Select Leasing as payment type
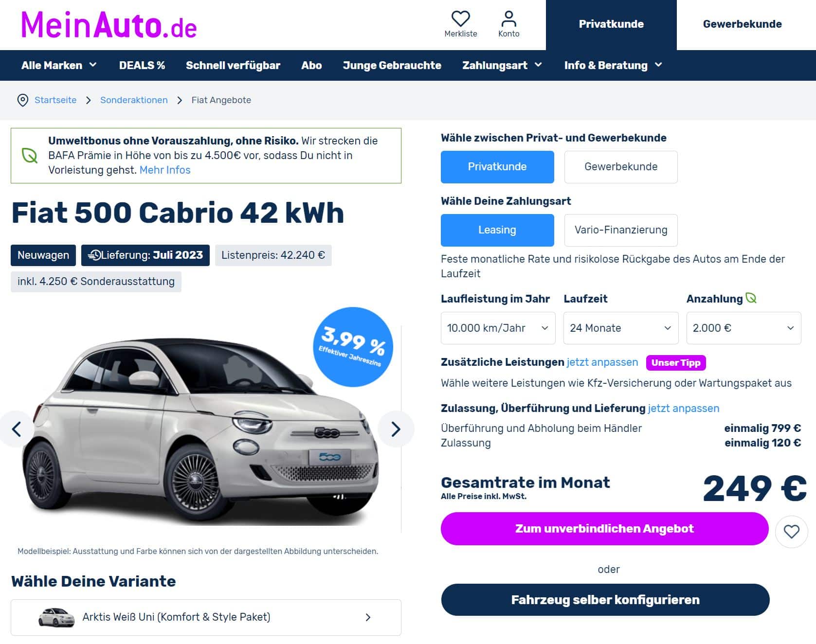Screen dimensions: 816x644 pos(497,230)
